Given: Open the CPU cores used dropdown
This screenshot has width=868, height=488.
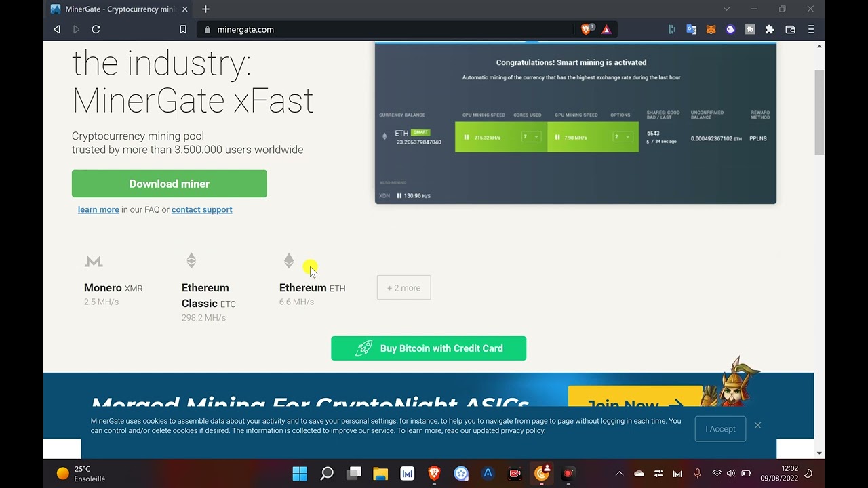Looking at the screenshot, I should click(x=530, y=137).
